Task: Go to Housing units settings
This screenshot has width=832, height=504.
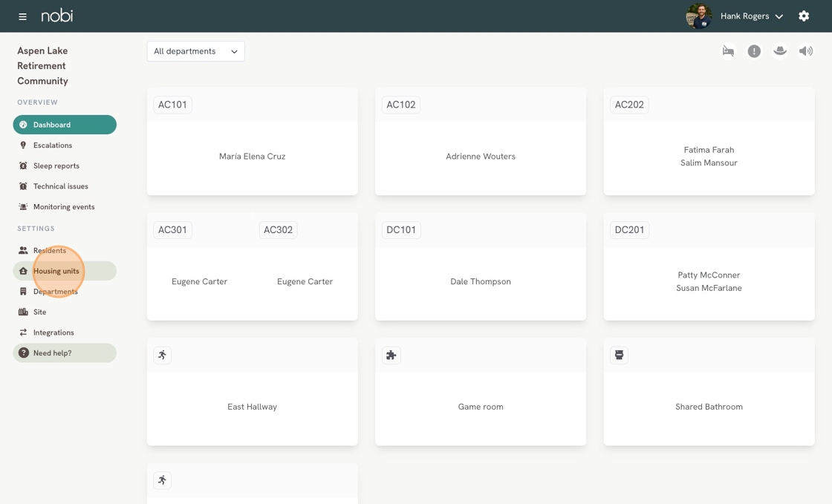Action: pyautogui.click(x=56, y=271)
